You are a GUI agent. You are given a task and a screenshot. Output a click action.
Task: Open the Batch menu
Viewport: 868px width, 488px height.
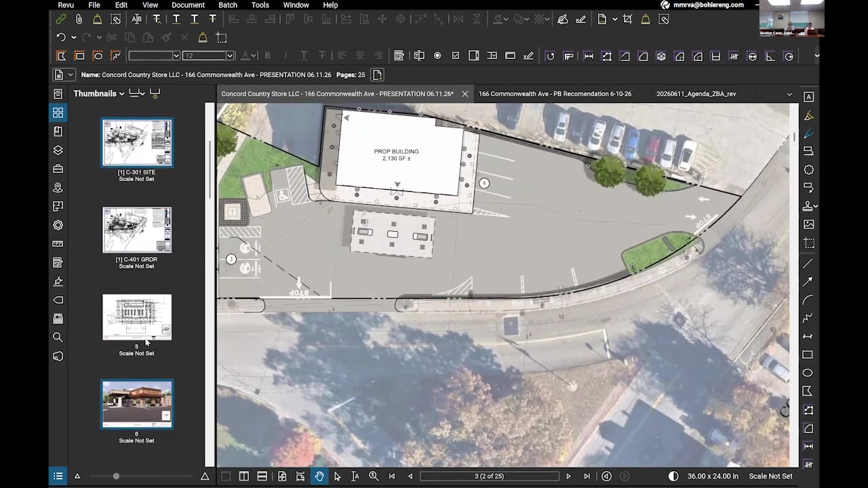pyautogui.click(x=228, y=5)
